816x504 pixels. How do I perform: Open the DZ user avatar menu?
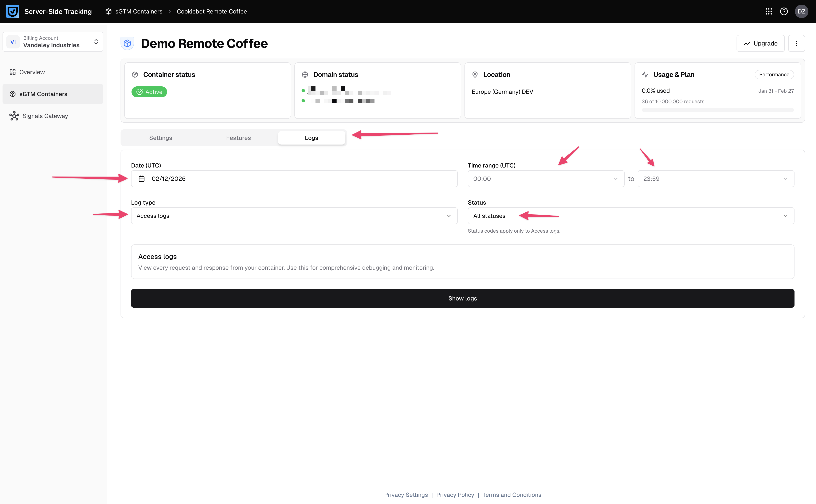coord(801,11)
